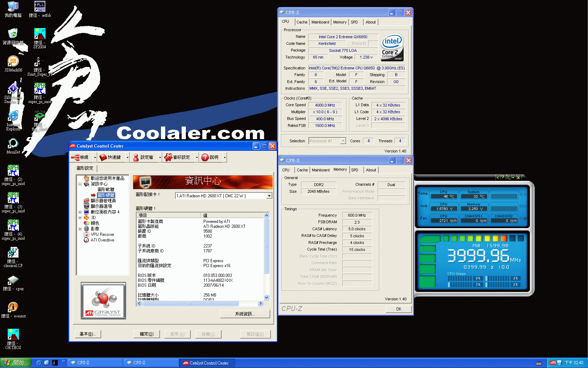Click the Catalyst Control Center preview thumbnail
This screenshot has width=588, height=368.
click(x=103, y=301)
